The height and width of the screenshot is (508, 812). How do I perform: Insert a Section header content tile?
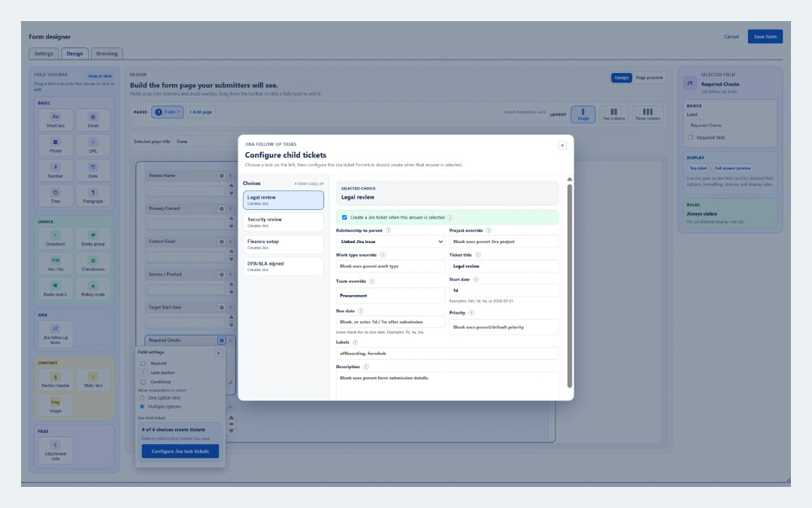56,380
